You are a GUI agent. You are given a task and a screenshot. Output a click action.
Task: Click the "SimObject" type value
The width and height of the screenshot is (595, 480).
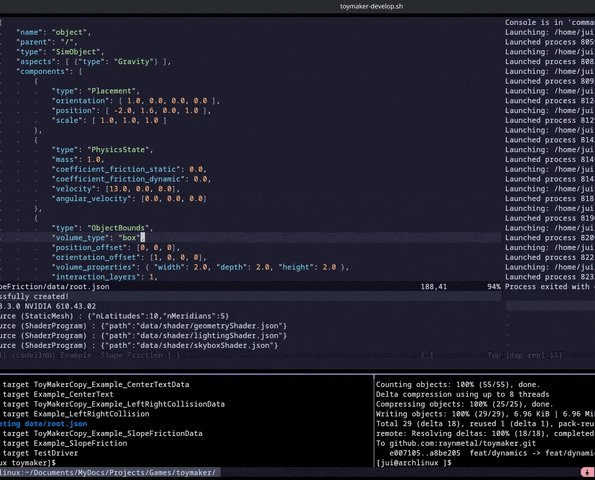[76, 52]
